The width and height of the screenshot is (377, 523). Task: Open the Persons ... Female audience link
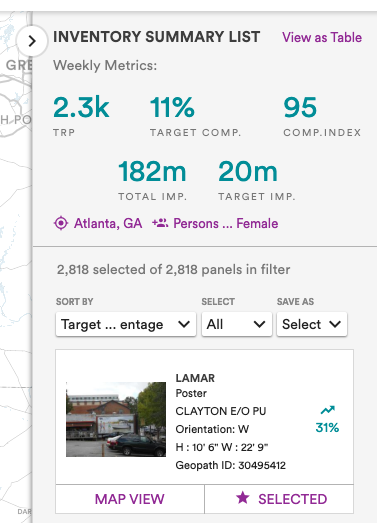226,223
